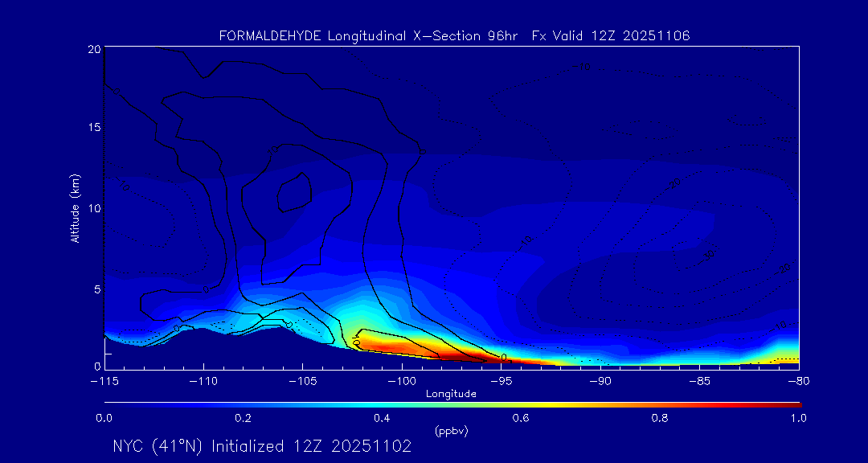
Task: Click the '(ppbv)' units label
Action: [x=451, y=432]
